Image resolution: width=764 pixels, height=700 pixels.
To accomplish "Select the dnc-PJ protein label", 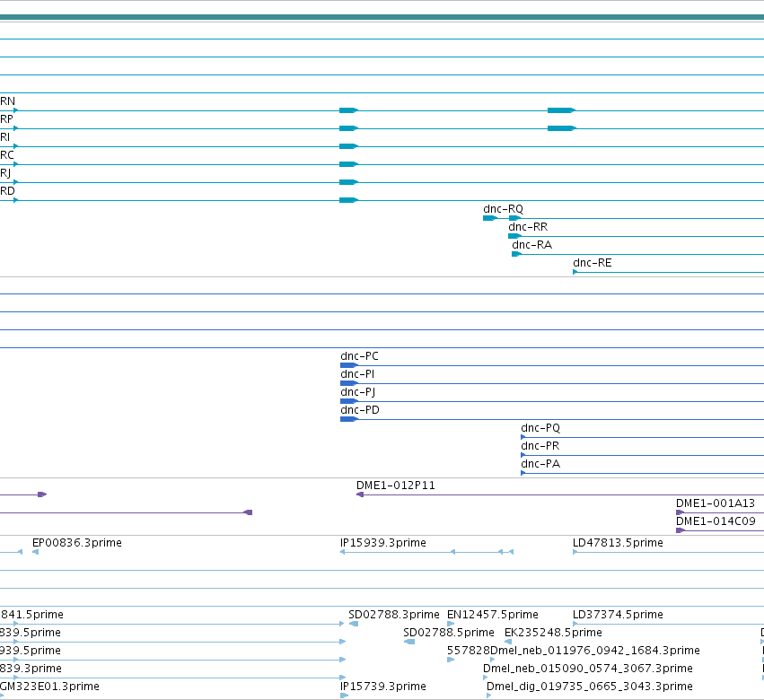I will 357,392.
